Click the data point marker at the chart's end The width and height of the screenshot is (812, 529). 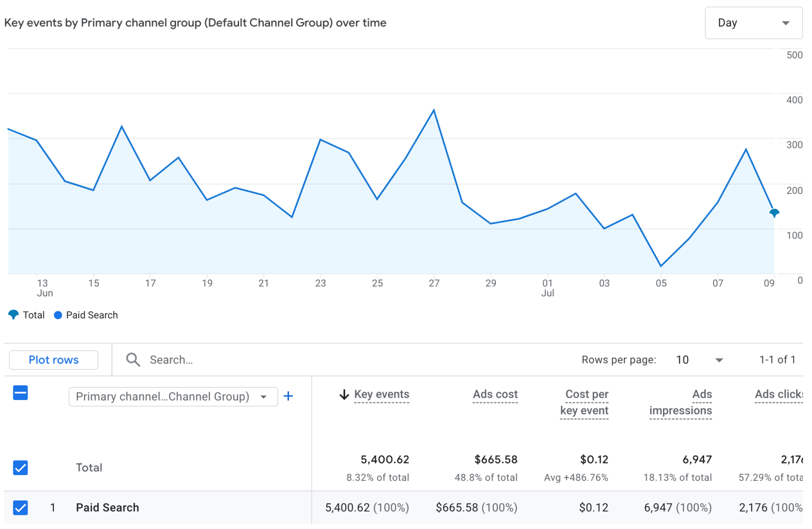[774, 213]
